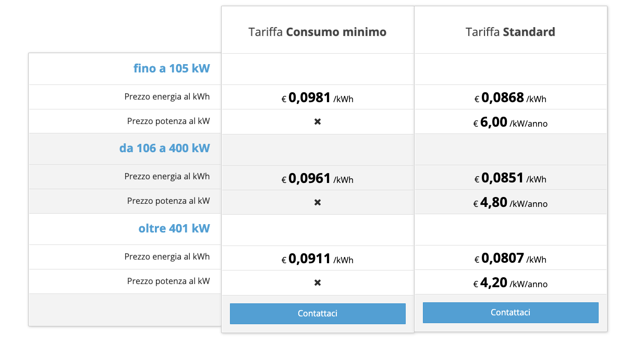
Task: Click the da 106 a 400 kW heading
Action: pos(164,149)
